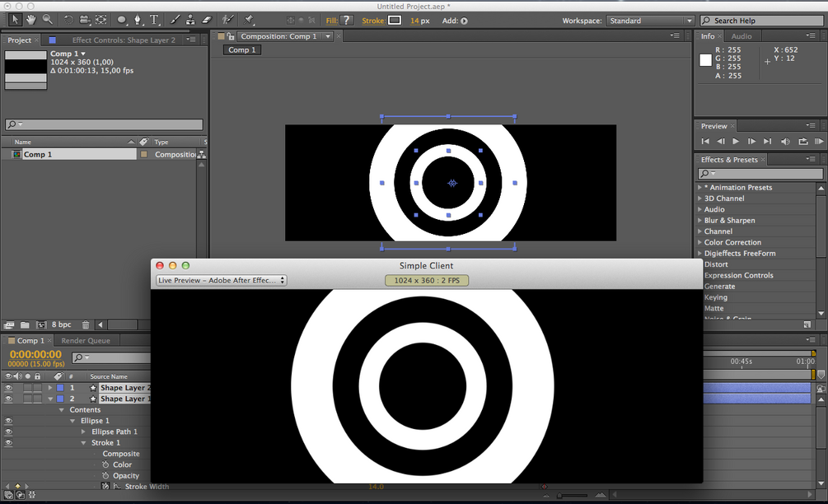Open the Stroke Width graph editor icon
The image size is (828, 504).
117,486
